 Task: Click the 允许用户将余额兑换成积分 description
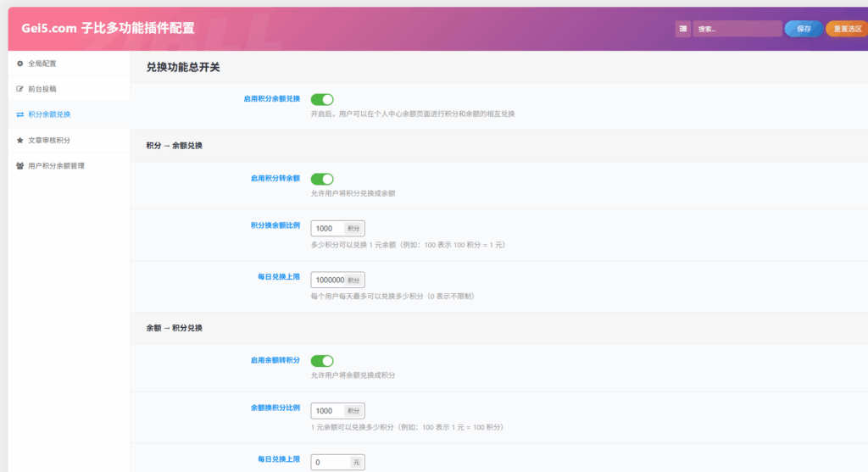pyautogui.click(x=353, y=375)
